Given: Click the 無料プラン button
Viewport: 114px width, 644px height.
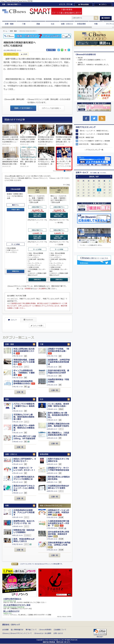Looking at the screenshot, I should pyautogui.click(x=15, y=205).
